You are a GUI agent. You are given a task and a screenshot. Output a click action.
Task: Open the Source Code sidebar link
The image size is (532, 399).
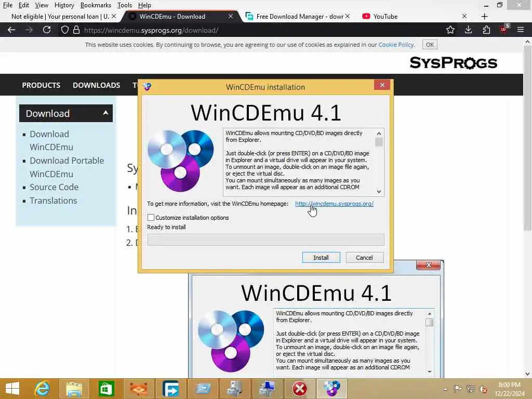[54, 187]
